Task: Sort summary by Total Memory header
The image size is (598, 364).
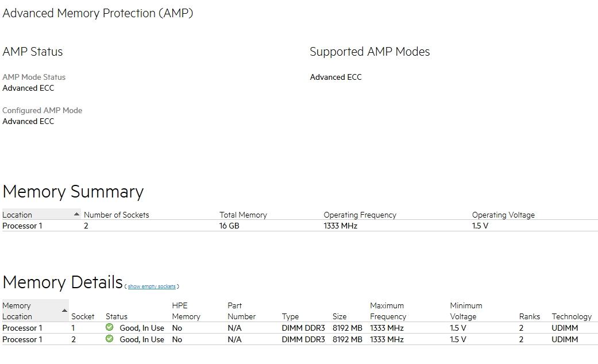Action: [243, 215]
